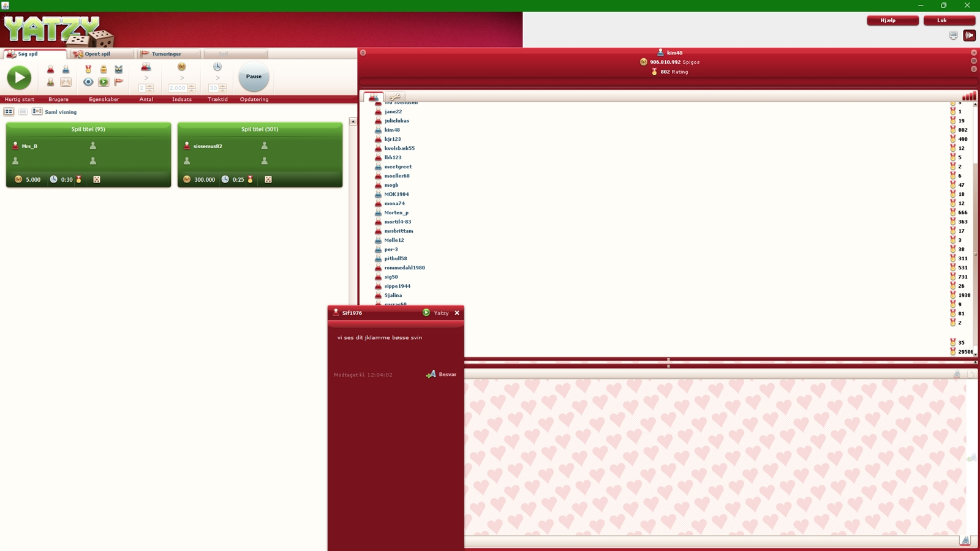Click the padlock filter under Egenskaber
Viewport: 980px width, 551px height.
tap(104, 69)
